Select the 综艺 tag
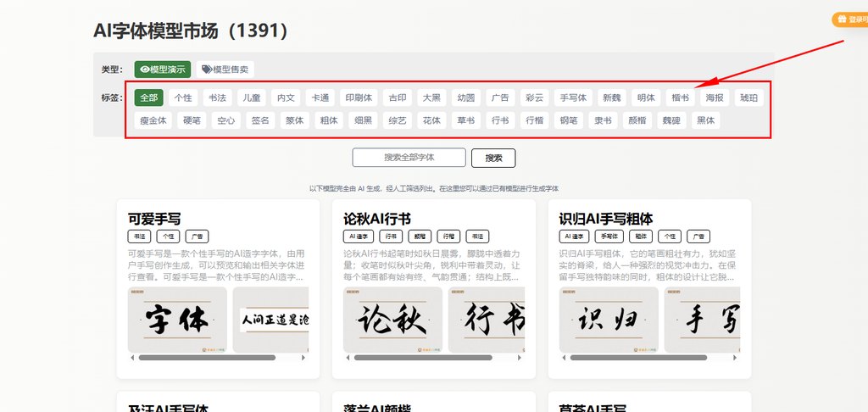This screenshot has height=412, width=868. pos(398,120)
